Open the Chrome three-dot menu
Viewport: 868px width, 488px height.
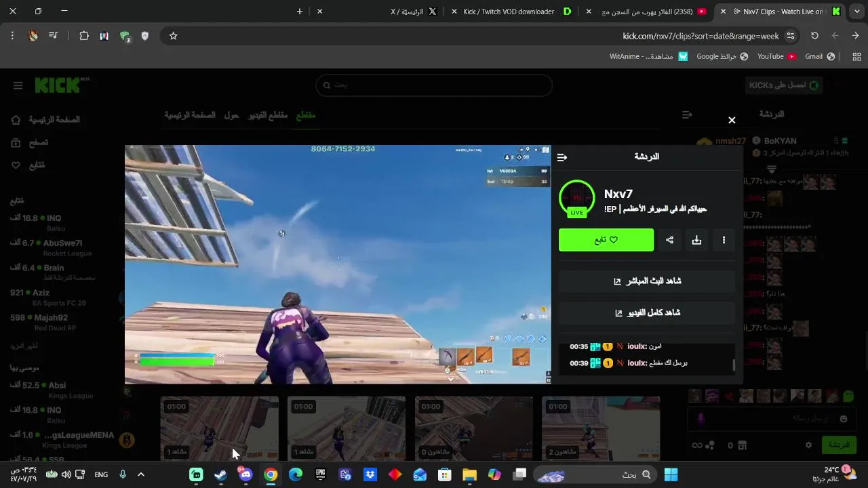(x=12, y=36)
